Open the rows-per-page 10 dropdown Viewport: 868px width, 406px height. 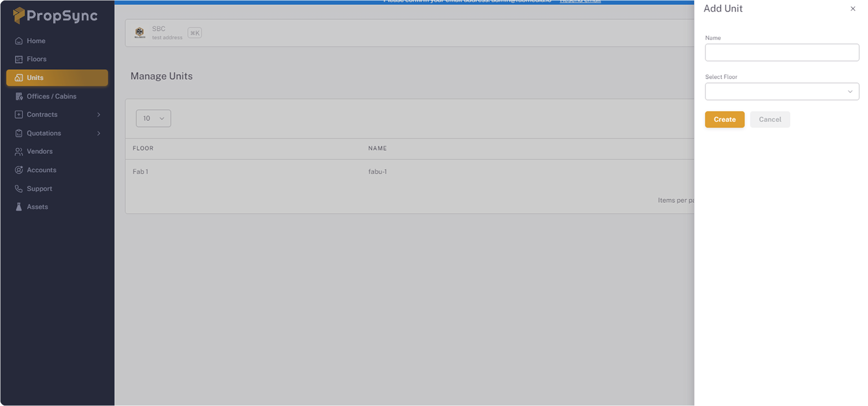click(x=153, y=118)
